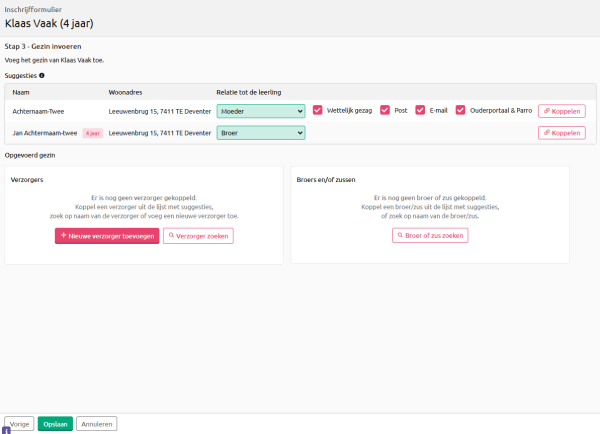Image resolution: width=600 pixels, height=434 pixels.
Task: Click the magnifier icon on Broer of zus zoeken
Action: [400, 236]
